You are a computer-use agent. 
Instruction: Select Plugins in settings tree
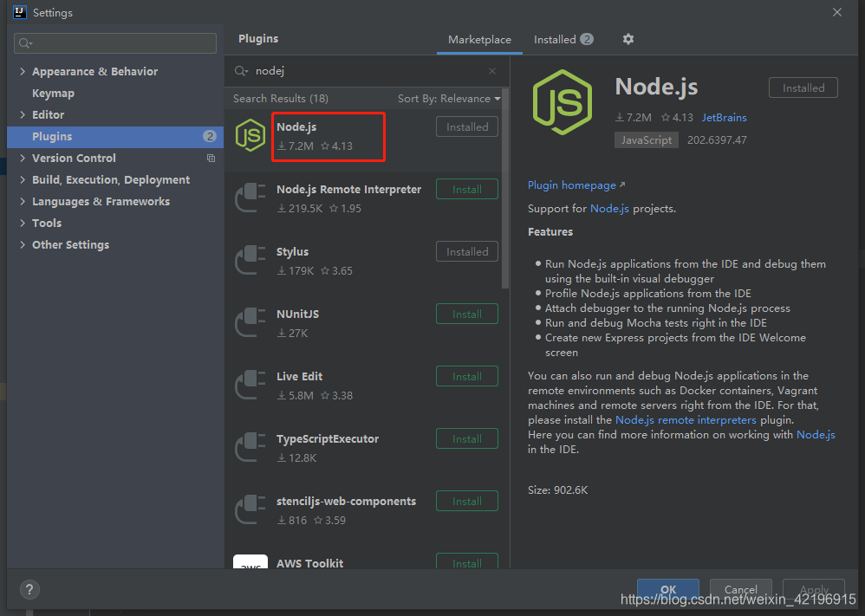tap(114, 137)
